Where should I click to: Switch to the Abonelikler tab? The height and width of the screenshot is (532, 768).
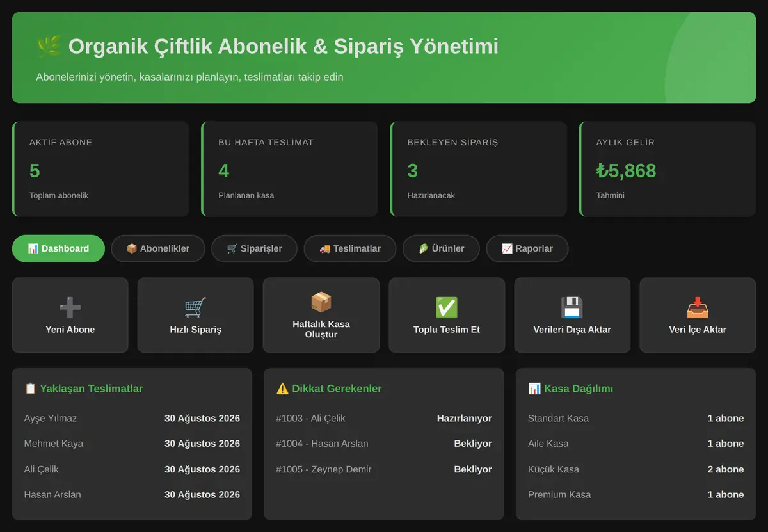click(x=158, y=248)
